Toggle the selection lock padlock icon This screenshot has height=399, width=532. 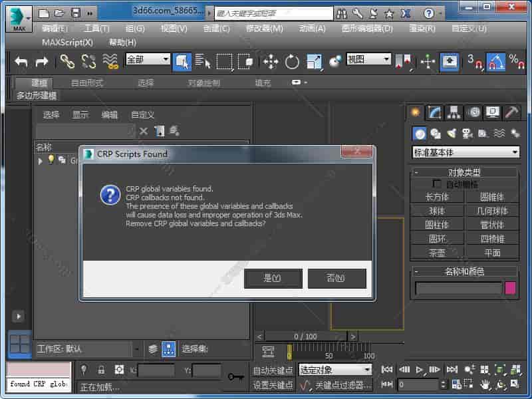coord(101,370)
